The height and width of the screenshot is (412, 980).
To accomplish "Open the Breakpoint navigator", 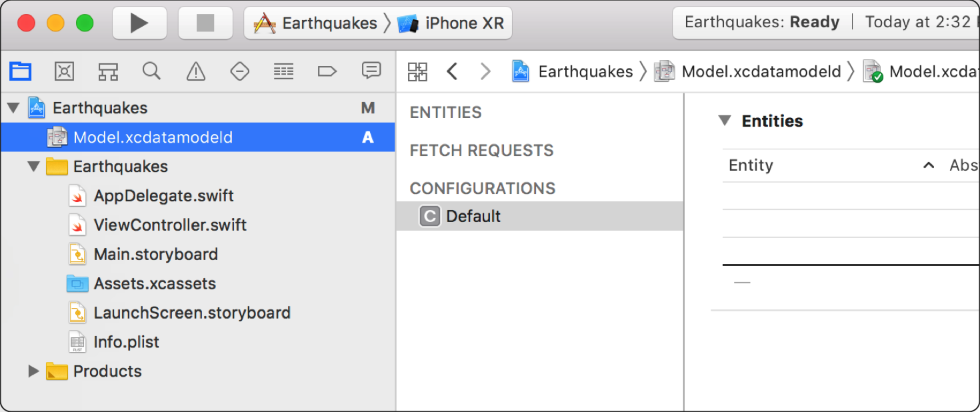I will point(327,71).
